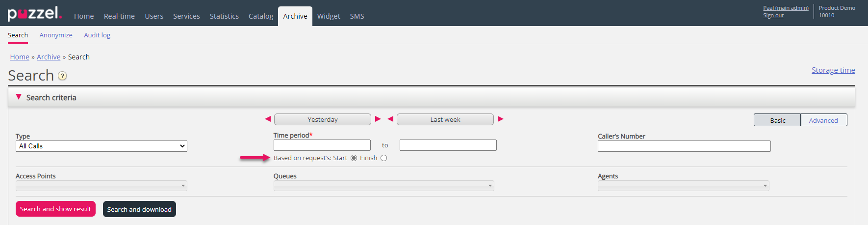Expand the Queues dropdown
This screenshot has height=225, width=868.
pyautogui.click(x=383, y=186)
